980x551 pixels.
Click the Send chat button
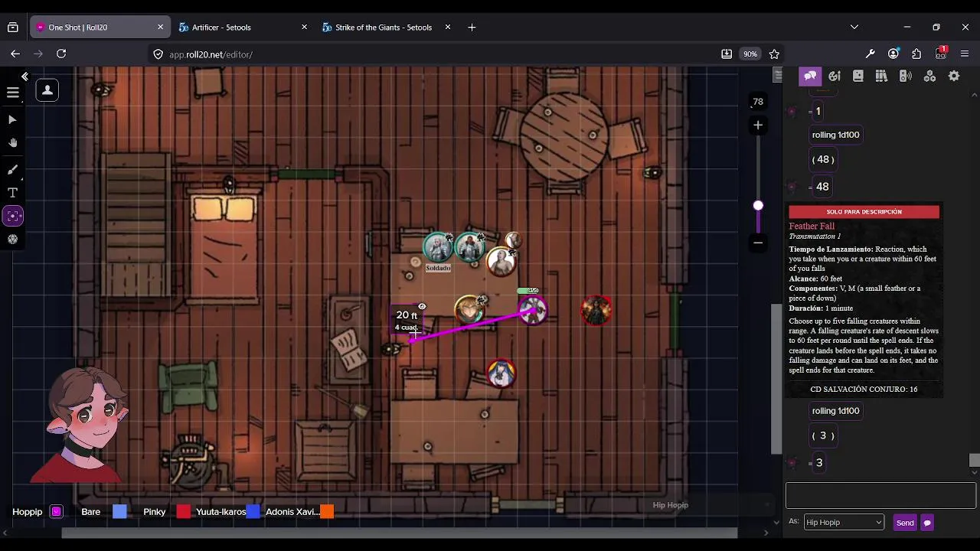[905, 523]
